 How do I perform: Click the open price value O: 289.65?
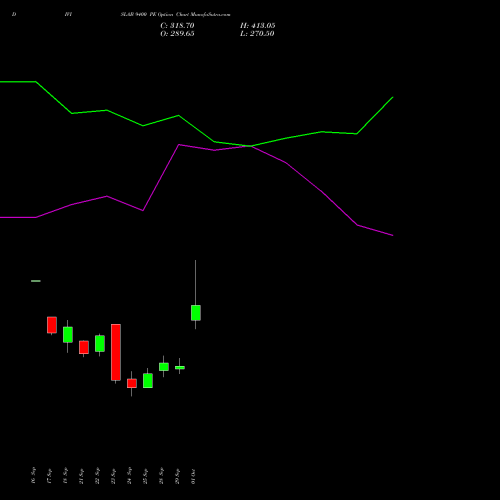pyautogui.click(x=177, y=34)
